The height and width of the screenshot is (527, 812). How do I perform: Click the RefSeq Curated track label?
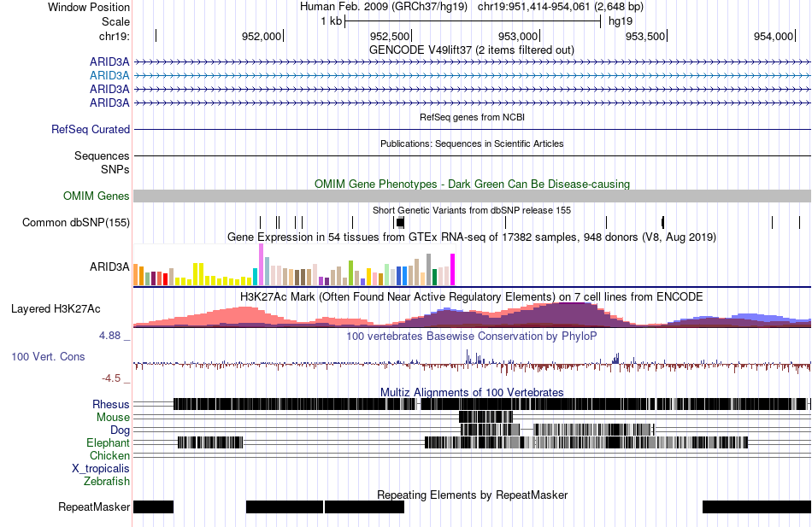[91, 130]
